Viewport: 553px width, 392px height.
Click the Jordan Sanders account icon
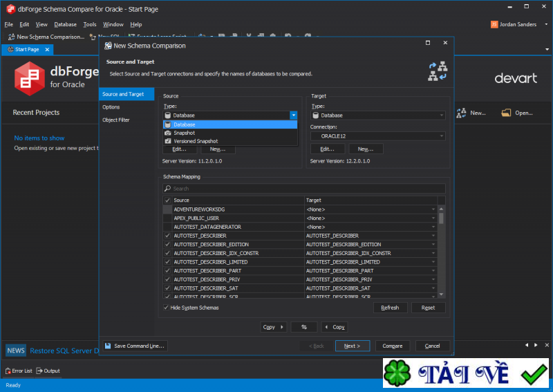click(494, 24)
